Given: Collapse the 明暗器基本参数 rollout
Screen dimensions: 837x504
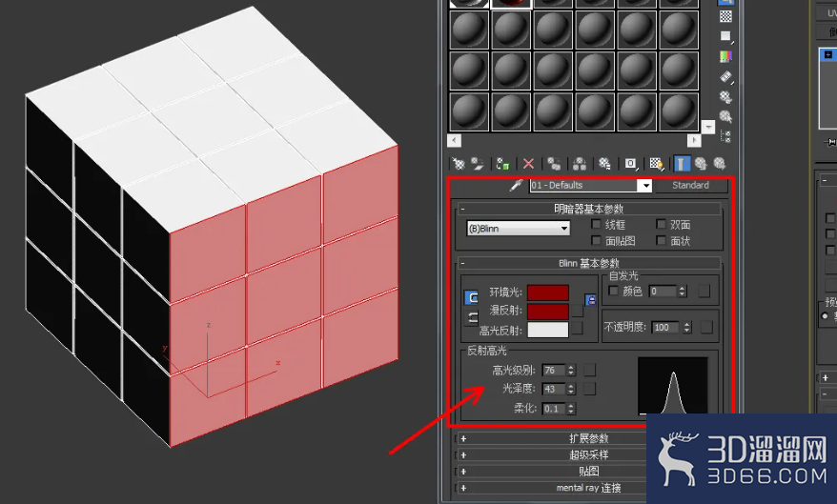Looking at the screenshot, I should 588,209.
